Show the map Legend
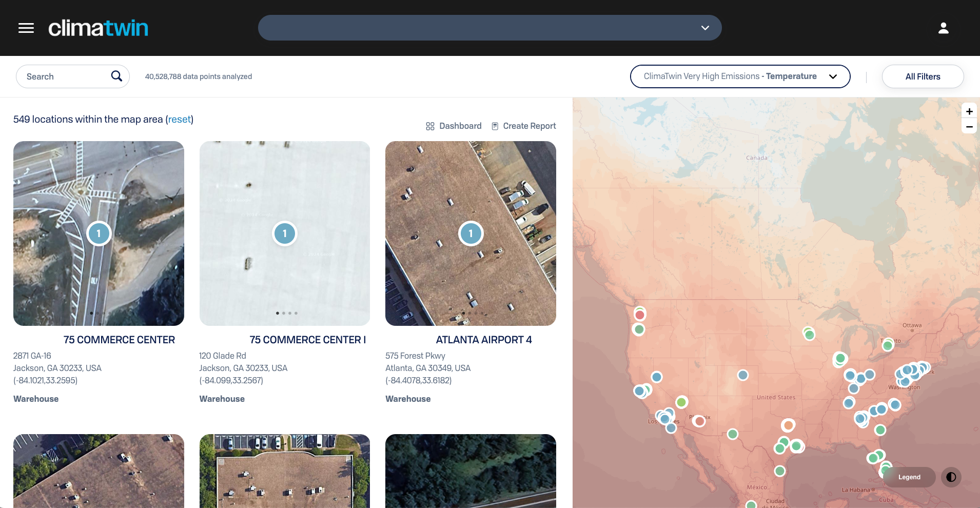The image size is (980, 508). click(x=909, y=477)
